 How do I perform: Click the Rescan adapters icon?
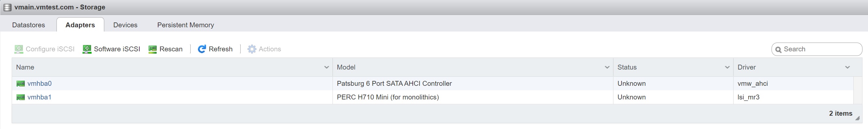(x=153, y=49)
